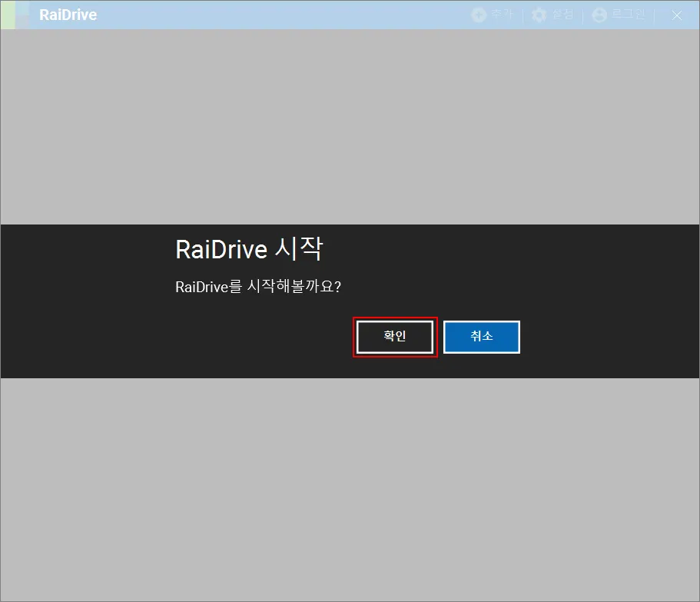Click the 'RaiDrive 시작' dialog heading
Image resolution: width=700 pixels, height=602 pixels.
click(x=249, y=249)
